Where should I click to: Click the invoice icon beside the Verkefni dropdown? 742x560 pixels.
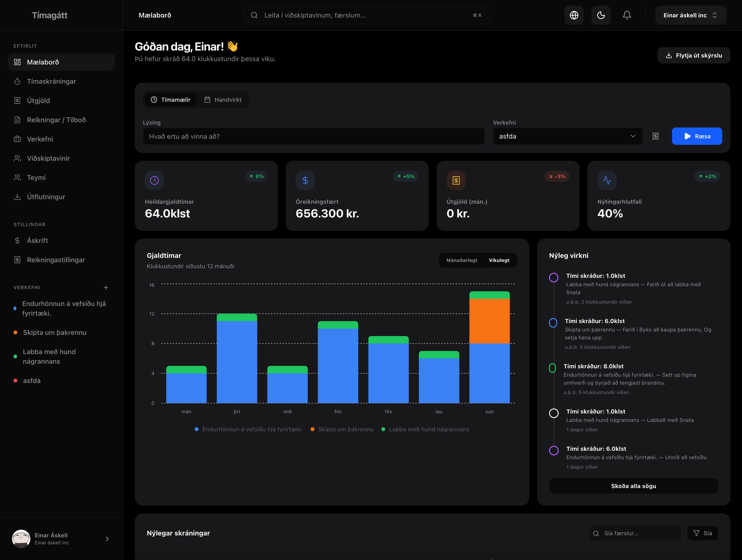click(655, 136)
